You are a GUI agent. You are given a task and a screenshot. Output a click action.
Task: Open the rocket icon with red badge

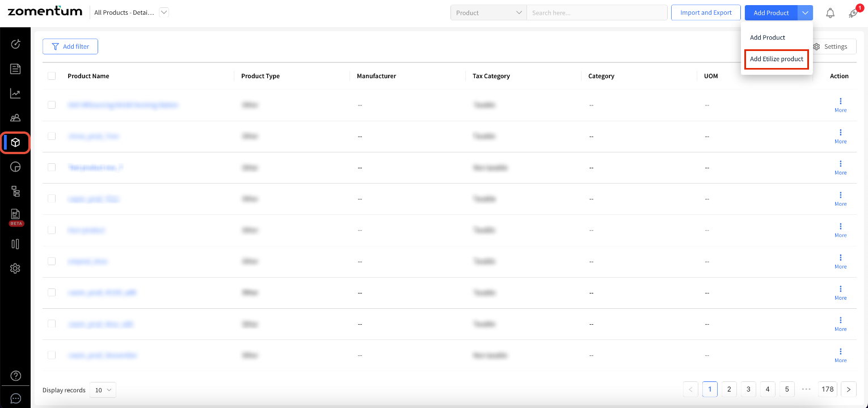point(853,13)
